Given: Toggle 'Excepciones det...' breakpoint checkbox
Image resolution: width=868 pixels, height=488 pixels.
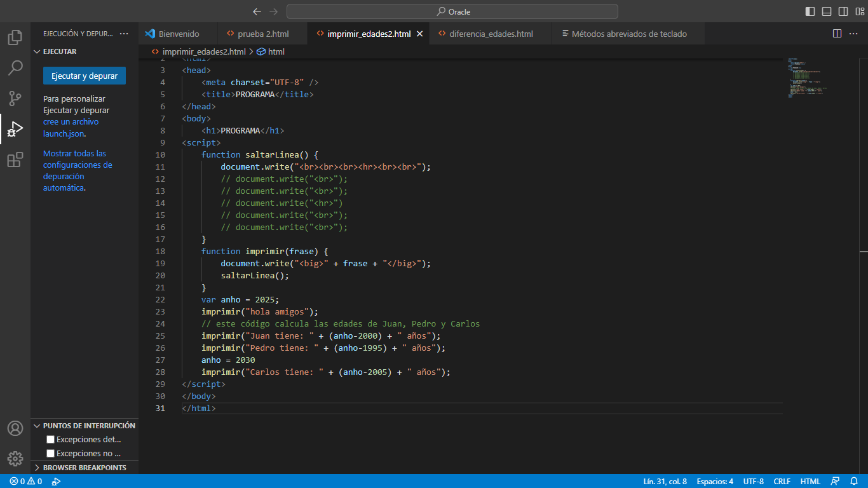Looking at the screenshot, I should coord(51,439).
